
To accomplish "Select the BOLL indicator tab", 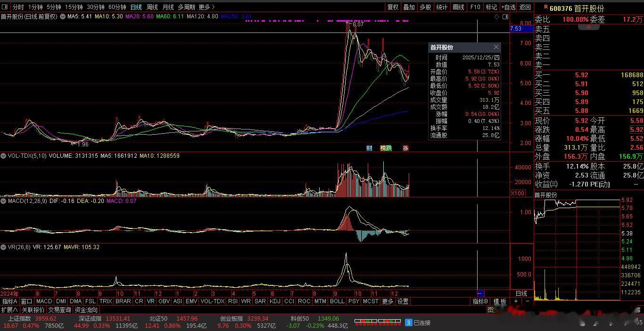I will coord(337,301).
